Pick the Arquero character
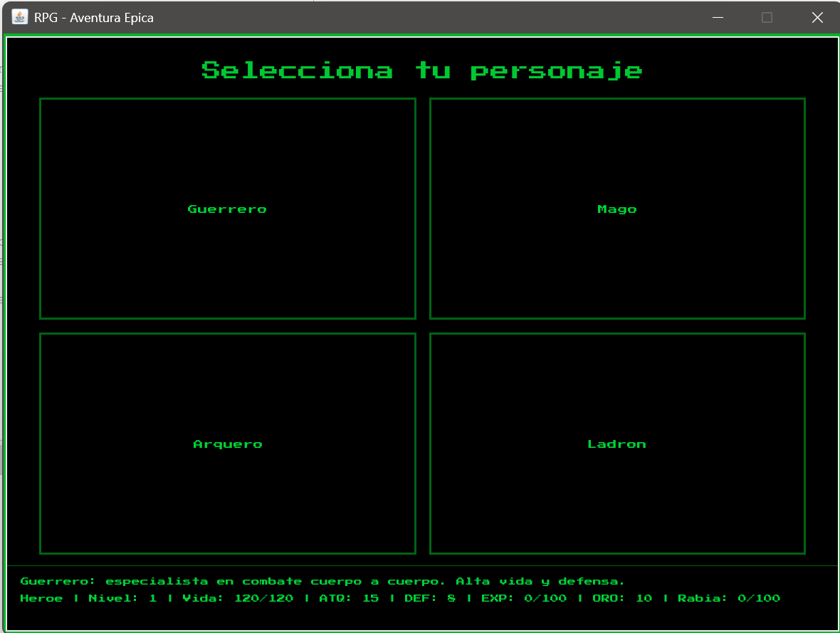The width and height of the screenshot is (840, 633). tap(228, 444)
